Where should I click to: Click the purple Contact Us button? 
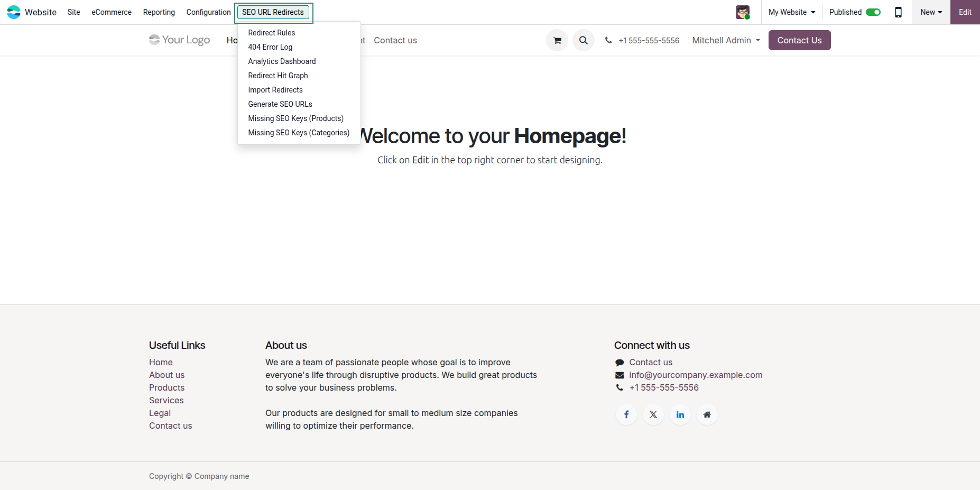pos(799,40)
